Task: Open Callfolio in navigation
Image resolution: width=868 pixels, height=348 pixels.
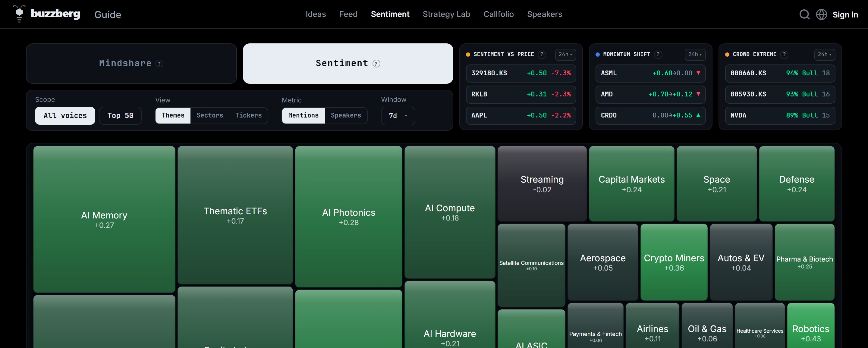Action: point(499,14)
